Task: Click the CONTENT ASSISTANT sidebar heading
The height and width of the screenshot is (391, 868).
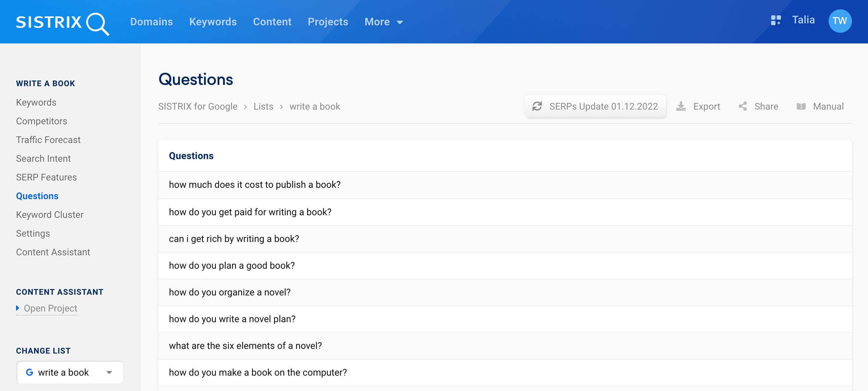Action: coord(60,292)
